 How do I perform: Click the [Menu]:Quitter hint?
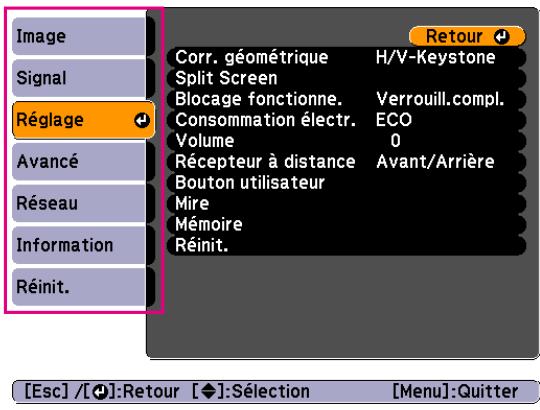[x=455, y=392]
